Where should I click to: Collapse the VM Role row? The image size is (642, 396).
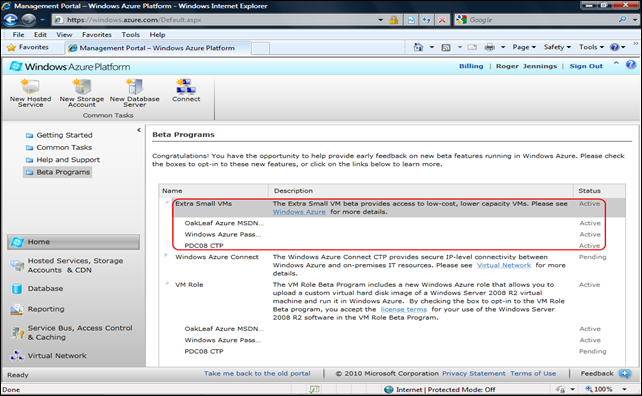pos(167,283)
